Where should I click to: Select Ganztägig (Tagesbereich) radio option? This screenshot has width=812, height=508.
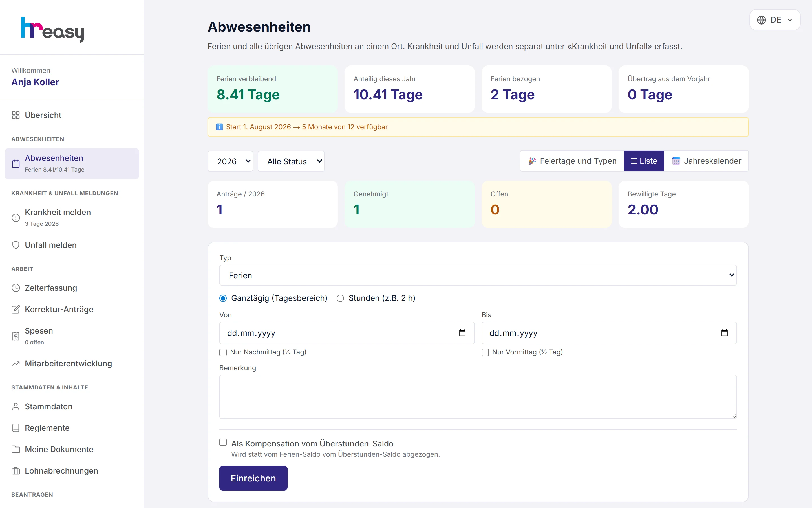click(223, 298)
